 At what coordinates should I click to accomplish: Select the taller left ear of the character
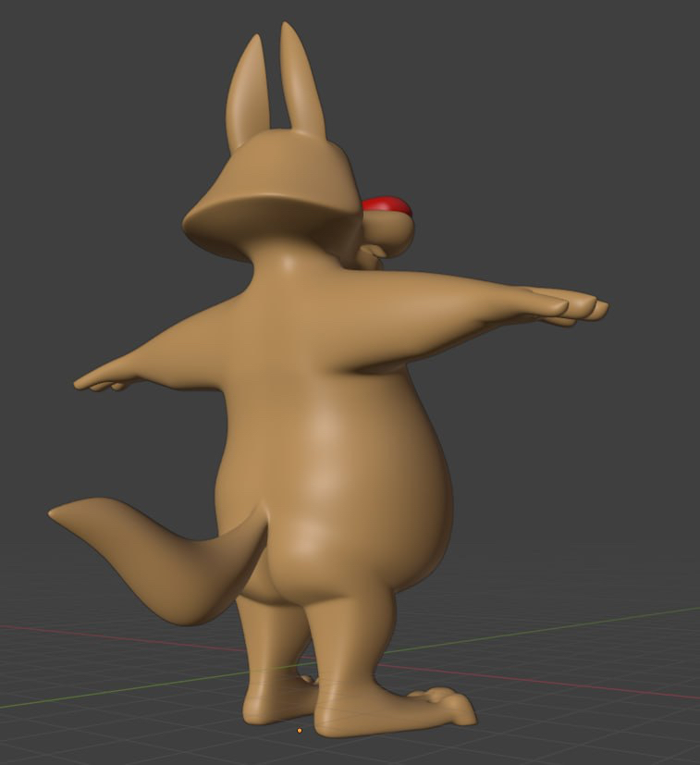pyautogui.click(x=248, y=93)
